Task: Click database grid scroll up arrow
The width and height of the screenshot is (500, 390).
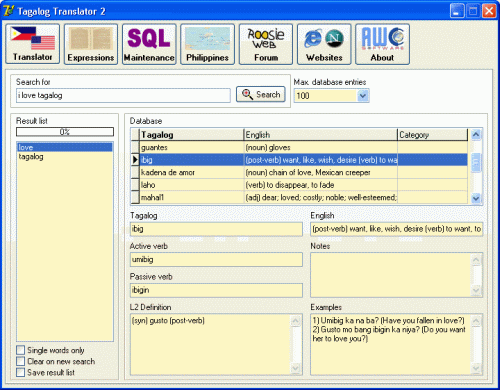Action: [x=476, y=135]
